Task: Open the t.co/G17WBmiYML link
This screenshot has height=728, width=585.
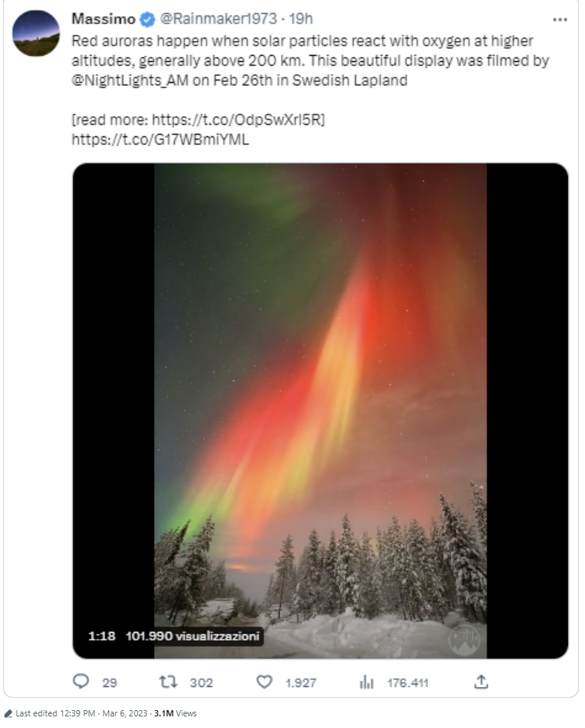Action: coord(160,139)
